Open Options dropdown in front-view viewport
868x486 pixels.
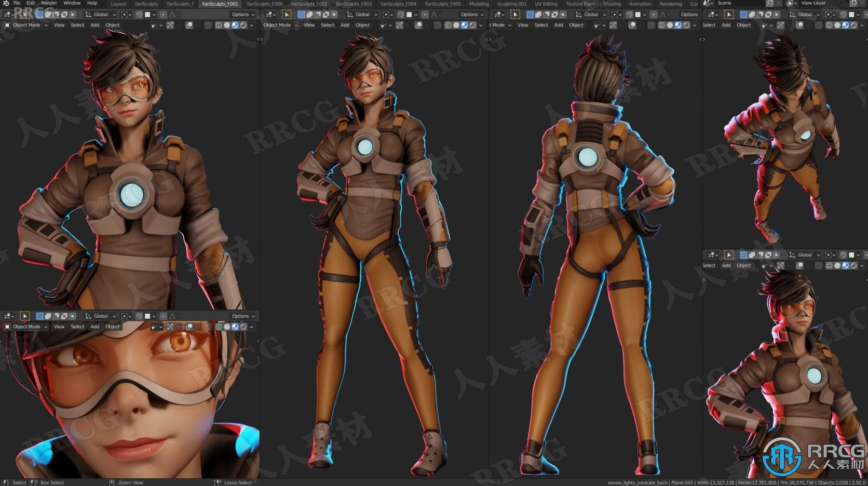472,15
